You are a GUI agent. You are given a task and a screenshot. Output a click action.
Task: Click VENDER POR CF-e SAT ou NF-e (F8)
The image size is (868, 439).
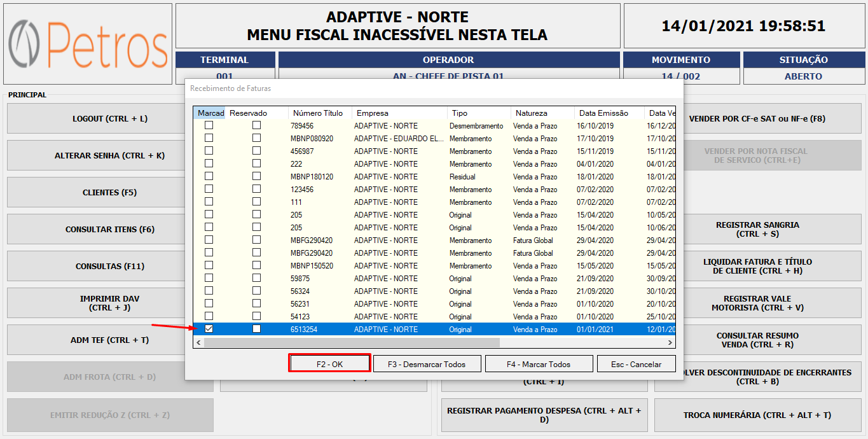(x=773, y=119)
